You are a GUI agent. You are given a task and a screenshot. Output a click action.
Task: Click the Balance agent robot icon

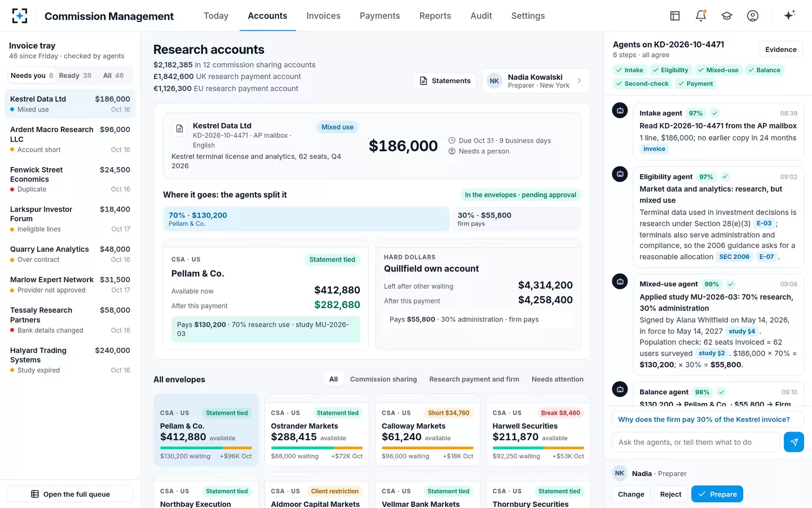point(620,389)
